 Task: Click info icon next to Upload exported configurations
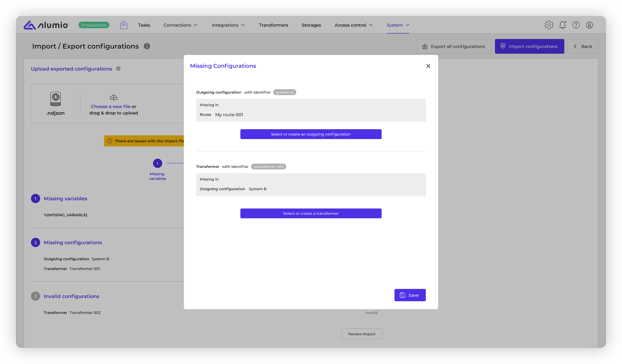click(118, 69)
